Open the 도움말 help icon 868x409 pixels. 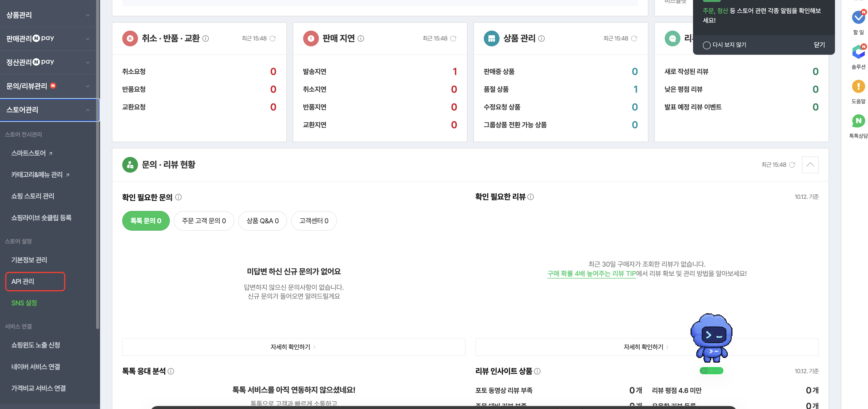tap(858, 86)
